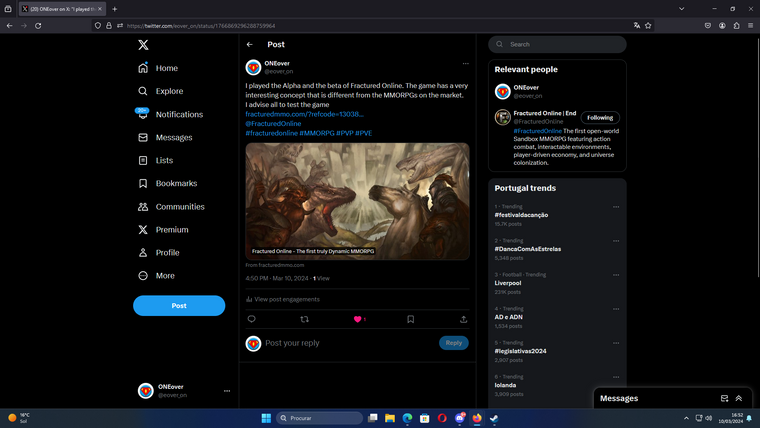760x428 pixels.
Task: Open the #MMORPG hashtag
Action: click(x=317, y=133)
